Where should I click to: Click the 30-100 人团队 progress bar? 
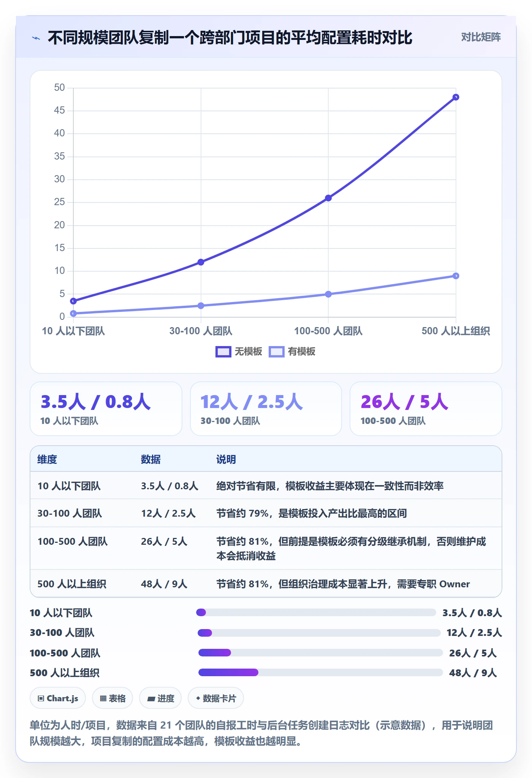(x=319, y=633)
